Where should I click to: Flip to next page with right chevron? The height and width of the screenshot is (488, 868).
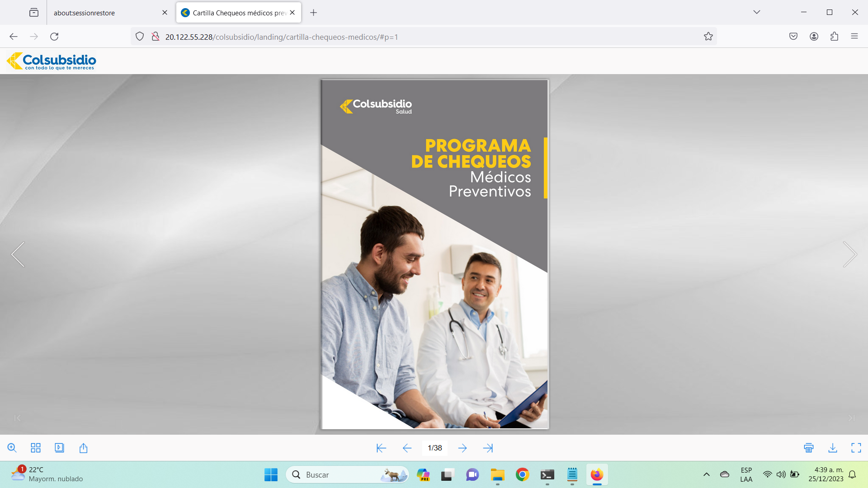[x=849, y=254]
